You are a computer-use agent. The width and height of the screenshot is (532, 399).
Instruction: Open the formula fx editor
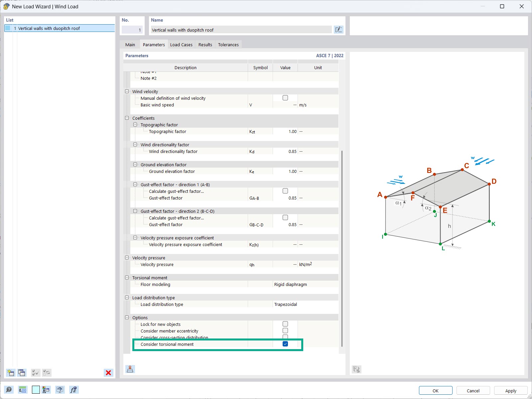(x=73, y=390)
